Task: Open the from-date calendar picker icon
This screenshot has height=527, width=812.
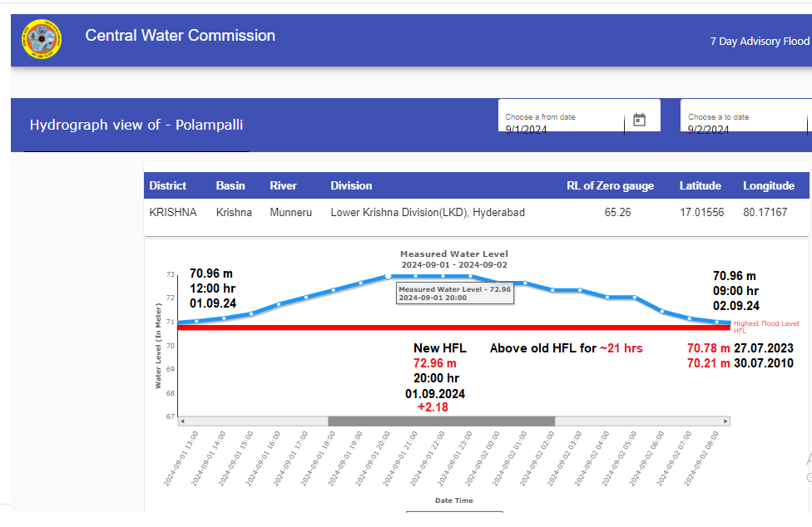Action: coord(639,120)
